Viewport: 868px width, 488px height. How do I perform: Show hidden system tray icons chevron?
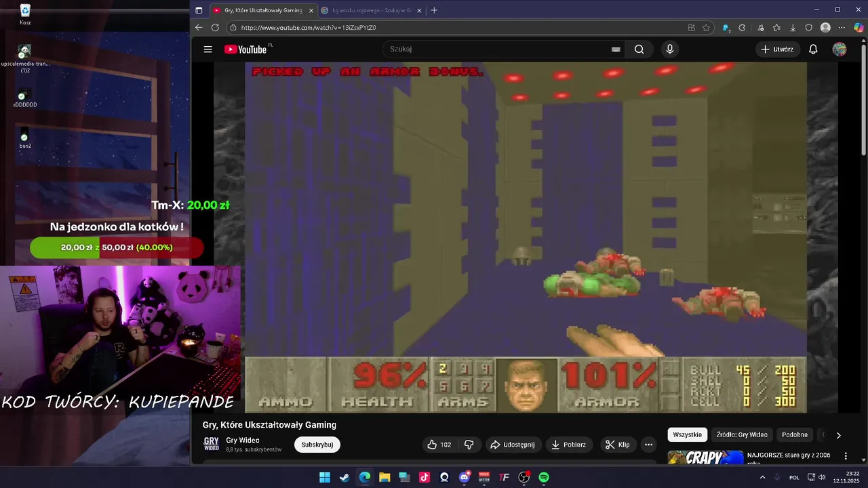(762, 477)
